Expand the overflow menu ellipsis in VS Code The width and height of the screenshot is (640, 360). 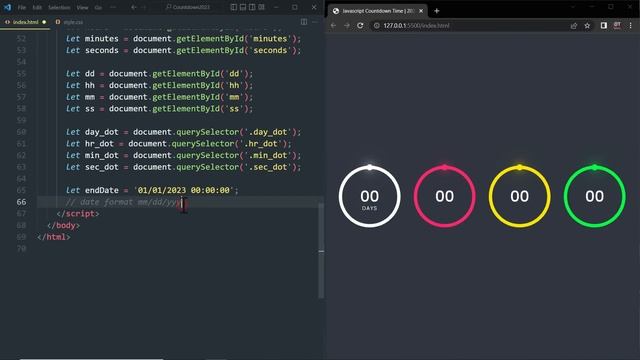pyautogui.click(x=113, y=7)
